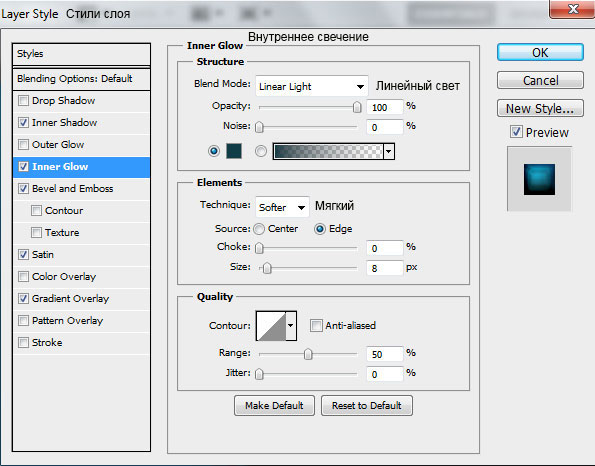Open the Contour picker arrow
595x466 pixels.
[291, 326]
